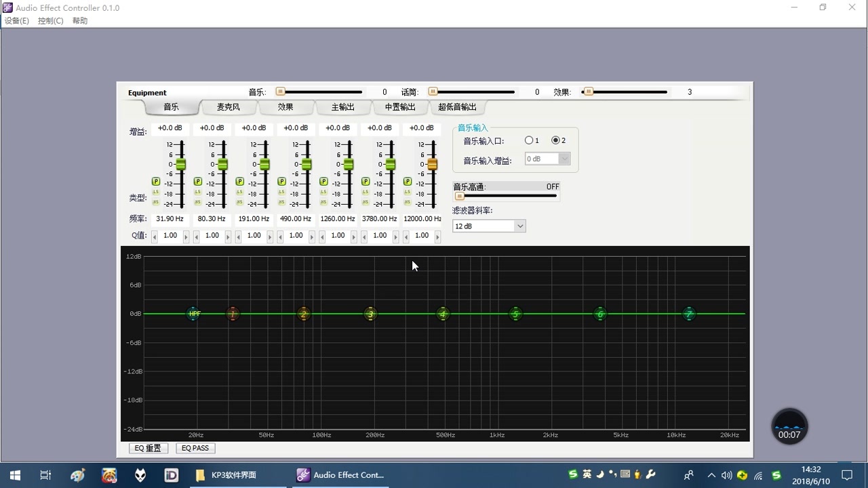This screenshot has height=488, width=868.
Task: Set the 31.90 Hz band type to P
Action: 156,182
